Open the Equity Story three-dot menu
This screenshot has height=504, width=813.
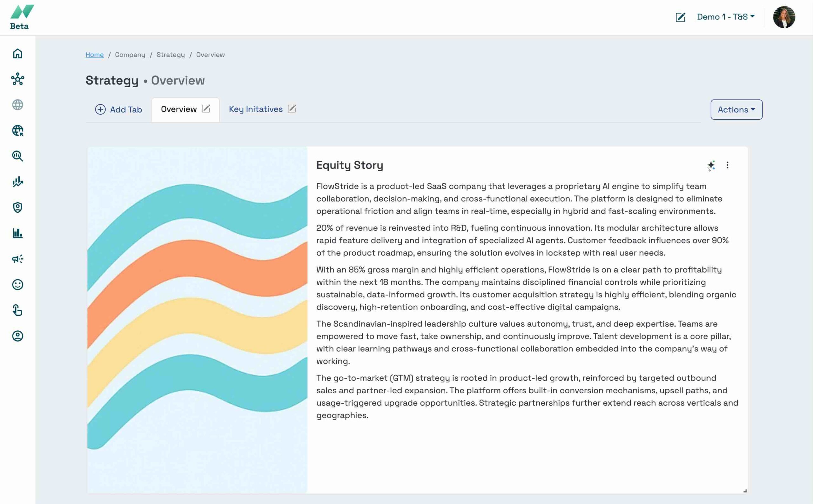[727, 165]
